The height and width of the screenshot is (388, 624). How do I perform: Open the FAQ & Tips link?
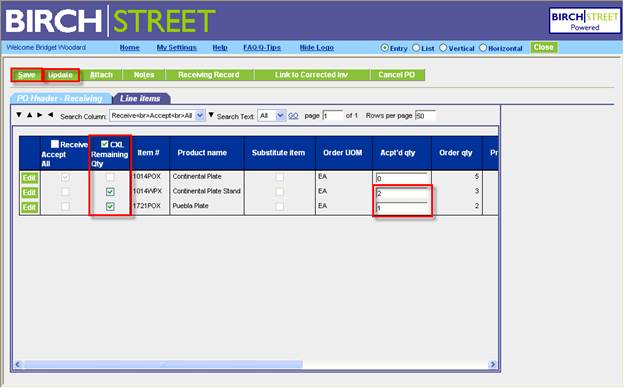[262, 48]
